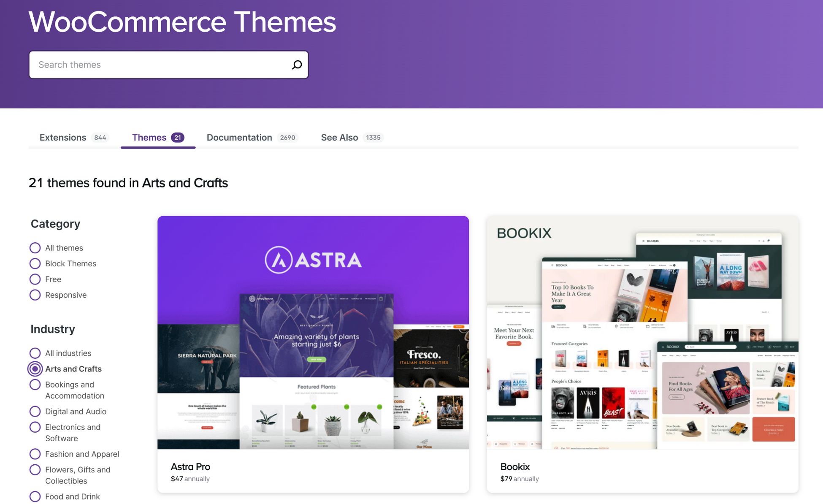Open the Extensions tab
Viewport: 823px width, 504px height.
[x=73, y=138]
